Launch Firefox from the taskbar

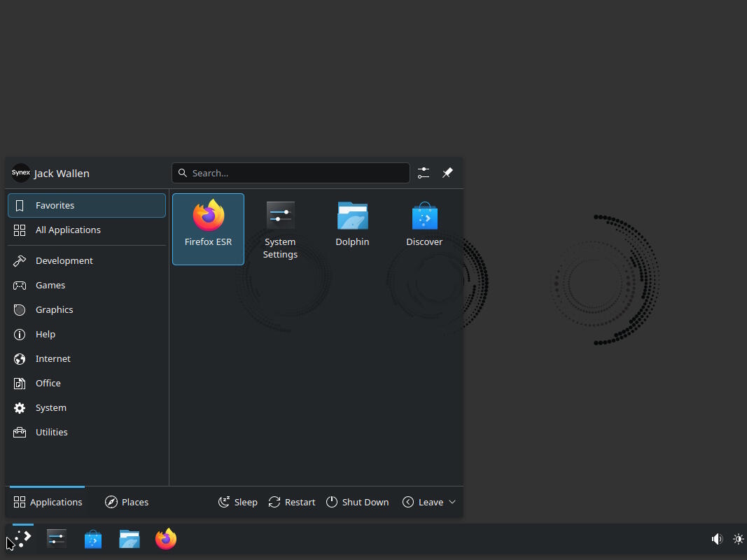pos(166,539)
